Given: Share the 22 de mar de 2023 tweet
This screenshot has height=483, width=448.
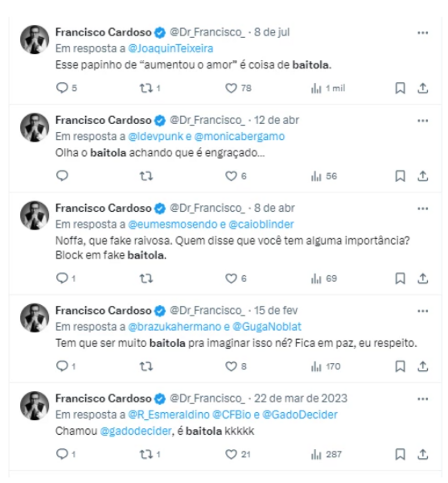Looking at the screenshot, I should click(423, 454).
